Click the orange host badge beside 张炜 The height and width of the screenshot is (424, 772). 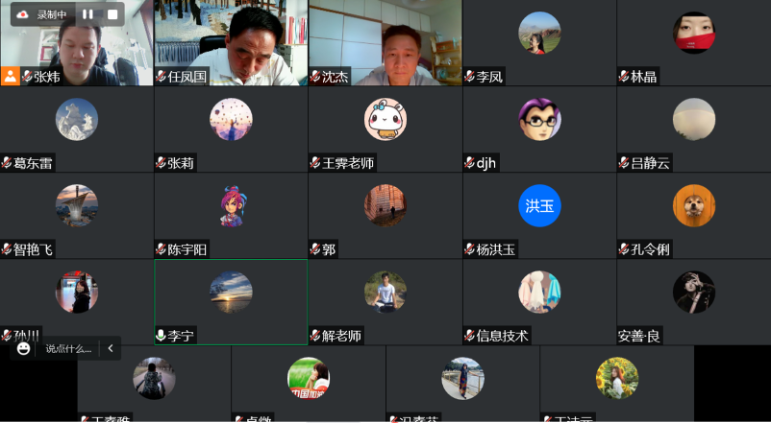click(x=10, y=76)
